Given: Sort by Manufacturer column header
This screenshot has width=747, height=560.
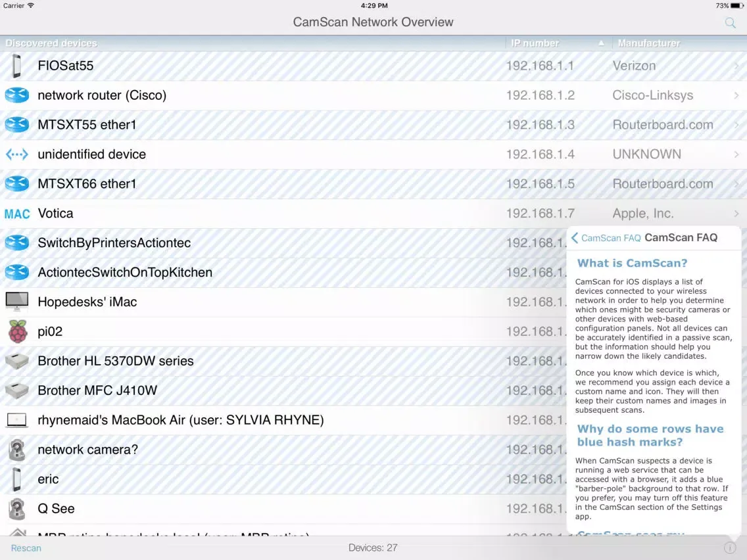Looking at the screenshot, I should (x=649, y=43).
